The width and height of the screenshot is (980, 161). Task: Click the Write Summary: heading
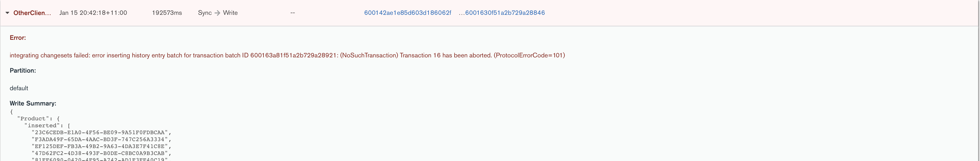coord(33,103)
